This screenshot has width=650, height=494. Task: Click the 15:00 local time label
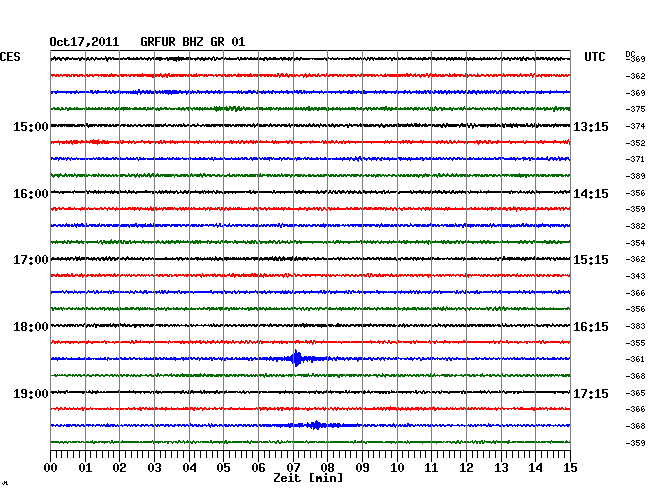coord(31,126)
